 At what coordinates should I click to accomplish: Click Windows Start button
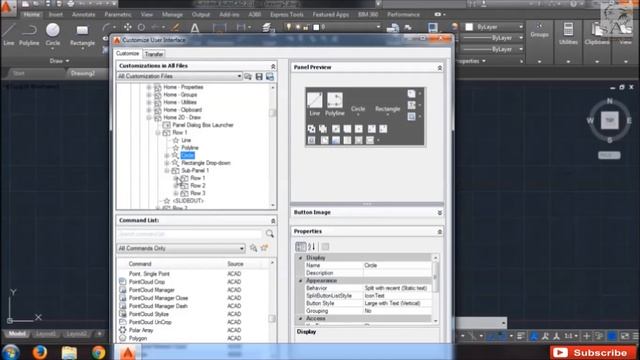pyautogui.click(x=10, y=352)
